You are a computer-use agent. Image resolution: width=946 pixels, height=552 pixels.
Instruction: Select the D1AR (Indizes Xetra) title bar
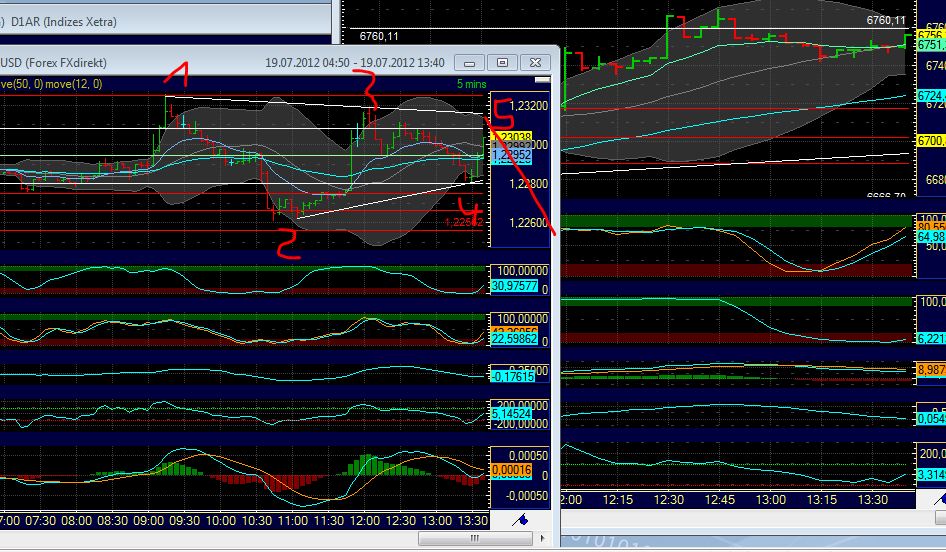point(166,22)
